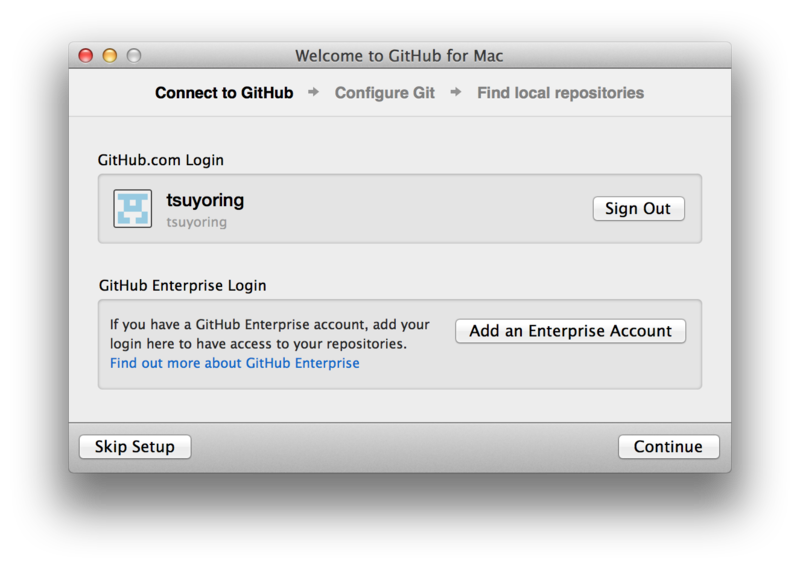Open Find out more about GitHub Enterprise link
The image size is (800, 568).
point(235,363)
